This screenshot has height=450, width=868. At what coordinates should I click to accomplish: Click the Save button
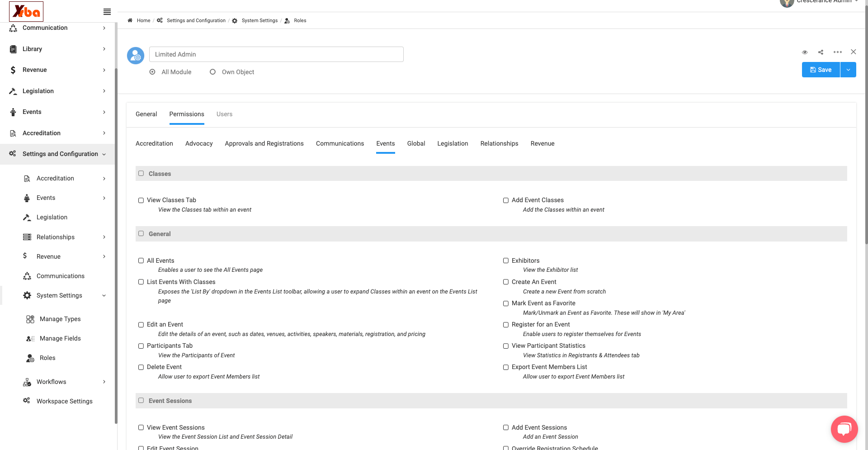tap(821, 70)
